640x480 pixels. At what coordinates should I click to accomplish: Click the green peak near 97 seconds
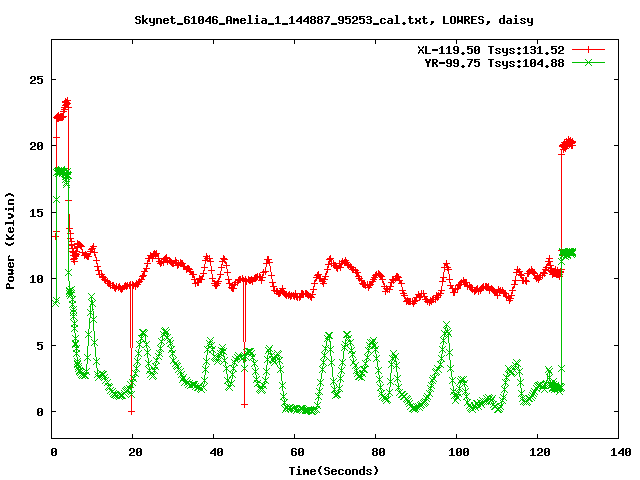[x=446, y=326]
